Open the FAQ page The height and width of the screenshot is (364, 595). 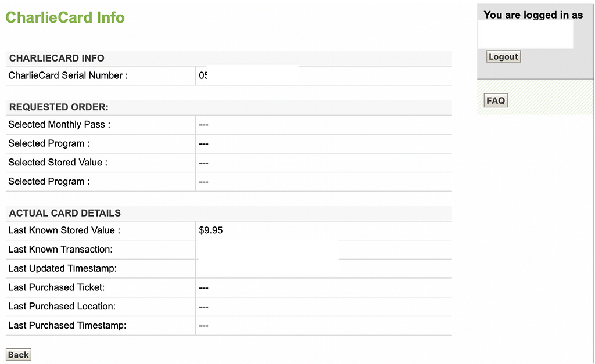(x=496, y=100)
